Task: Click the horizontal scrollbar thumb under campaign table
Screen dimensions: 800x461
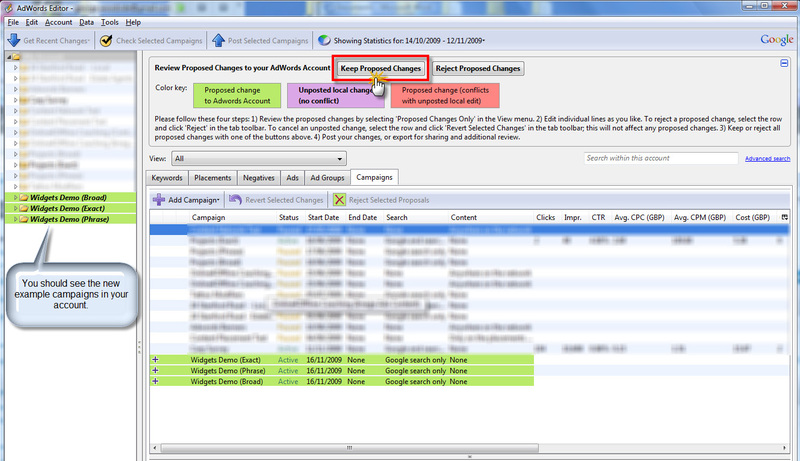Action: click(x=349, y=448)
